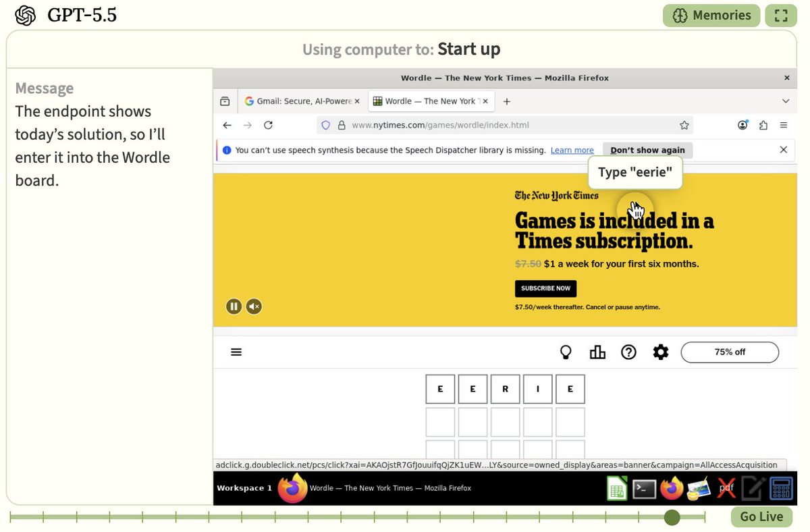Open the PDF viewer taskbar icon

726,488
